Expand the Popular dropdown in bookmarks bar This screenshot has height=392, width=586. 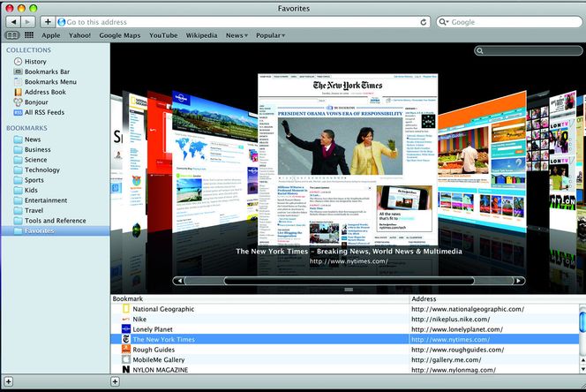tap(270, 35)
